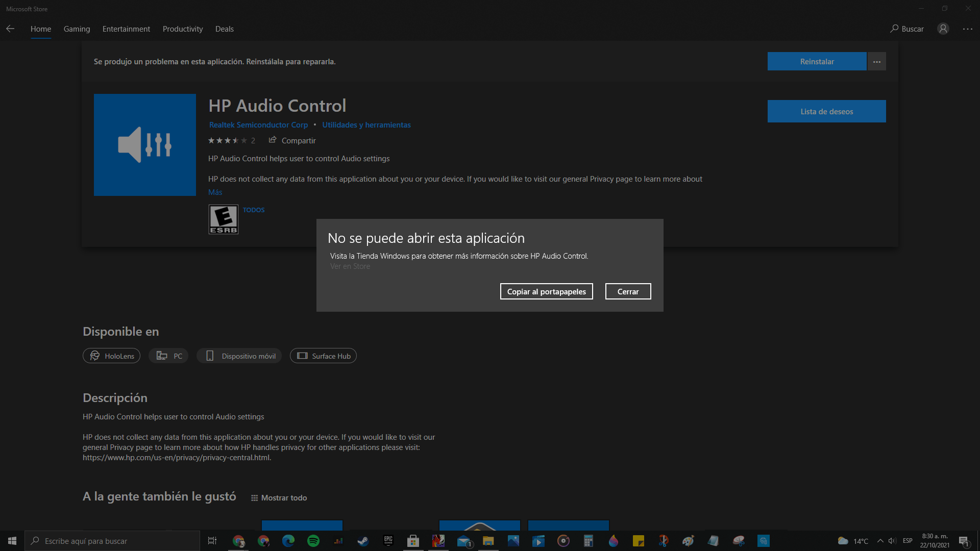The image size is (980, 551).
Task: Click the ESRB Everyone rating badge
Action: 223,219
